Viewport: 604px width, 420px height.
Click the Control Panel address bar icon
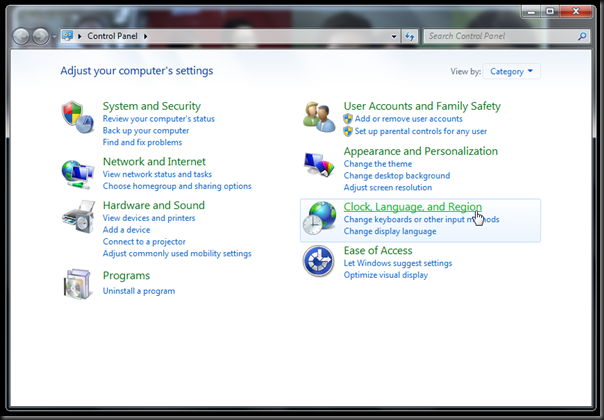(67, 36)
